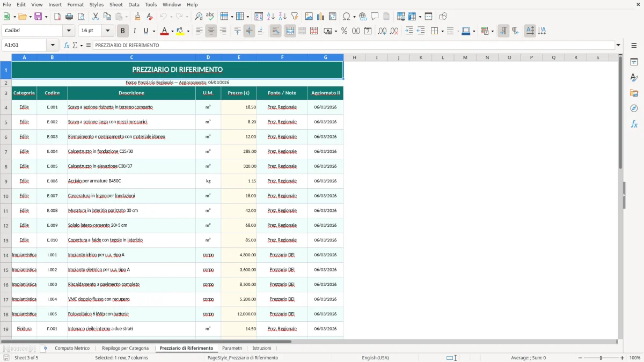
Task: Click the Sort dialog icon
Action: tap(259, 17)
